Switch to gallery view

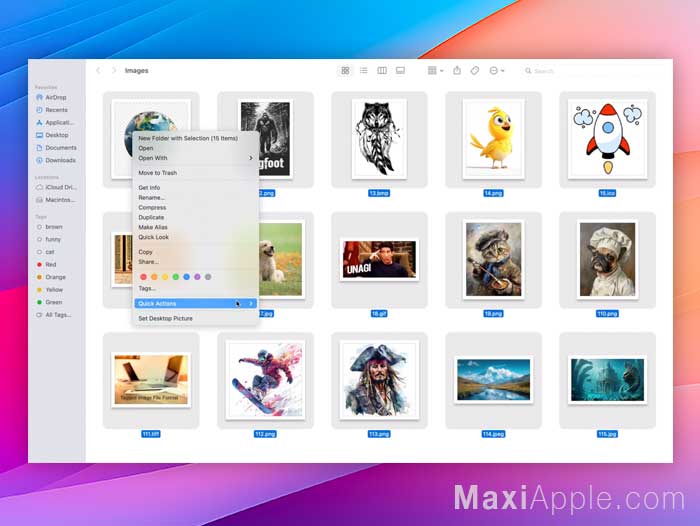click(x=400, y=71)
